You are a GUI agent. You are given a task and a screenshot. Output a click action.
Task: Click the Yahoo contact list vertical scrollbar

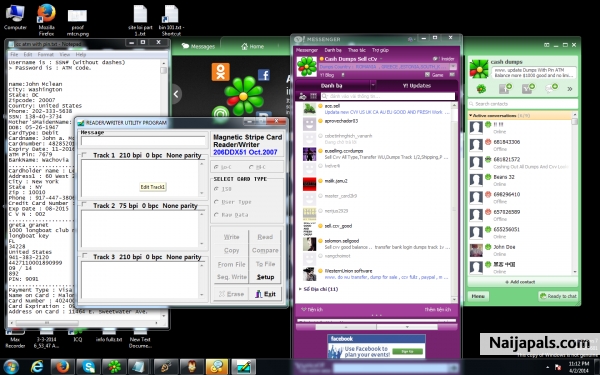(455, 202)
